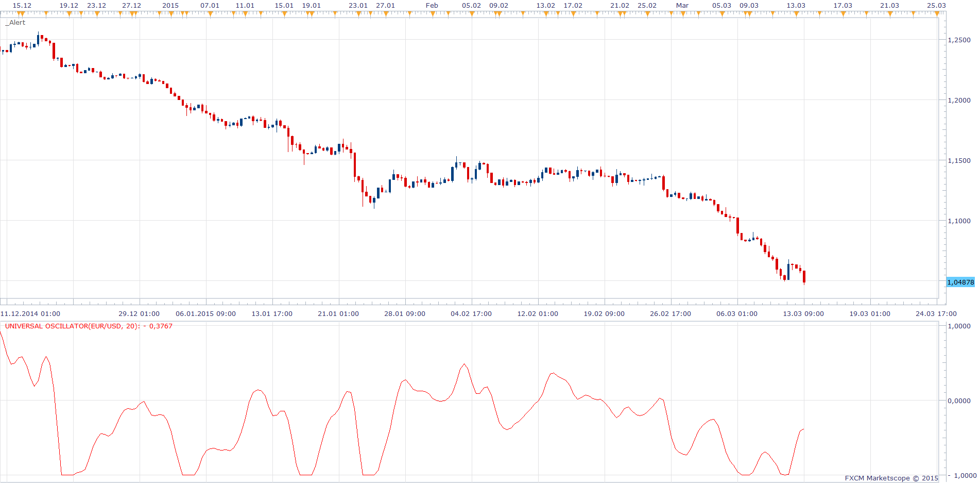Open the orange marker beneath 17.03
This screenshot has height=483, width=980.
pos(843,13)
